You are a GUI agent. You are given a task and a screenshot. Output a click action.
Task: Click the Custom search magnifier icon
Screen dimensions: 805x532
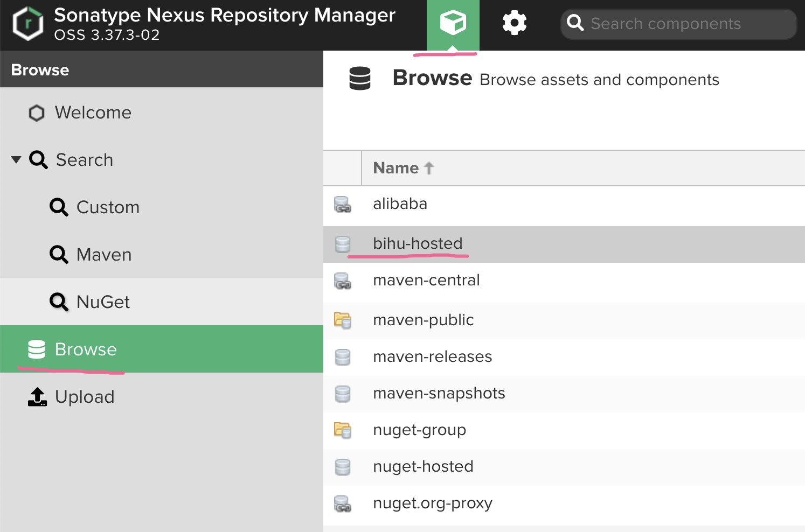[x=59, y=207]
